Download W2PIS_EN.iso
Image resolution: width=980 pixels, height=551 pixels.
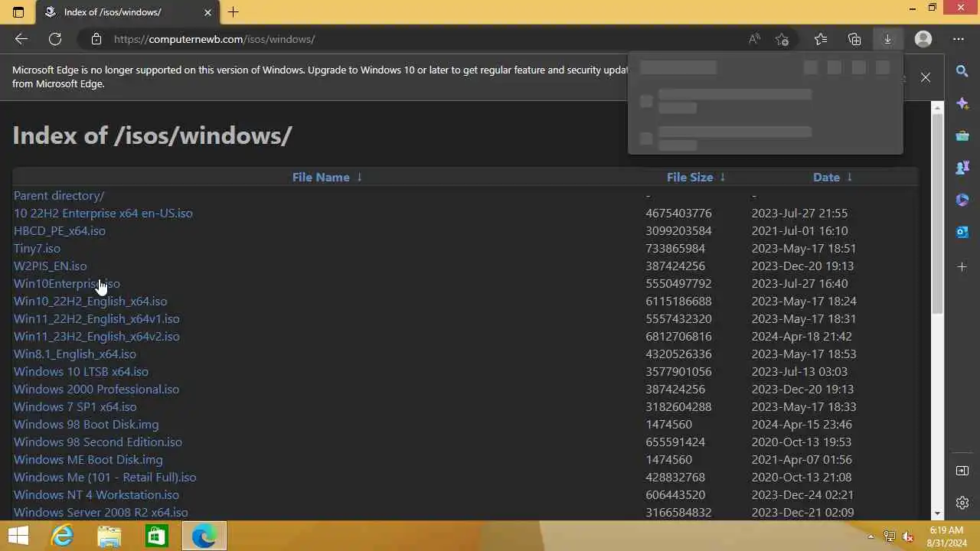51,266
